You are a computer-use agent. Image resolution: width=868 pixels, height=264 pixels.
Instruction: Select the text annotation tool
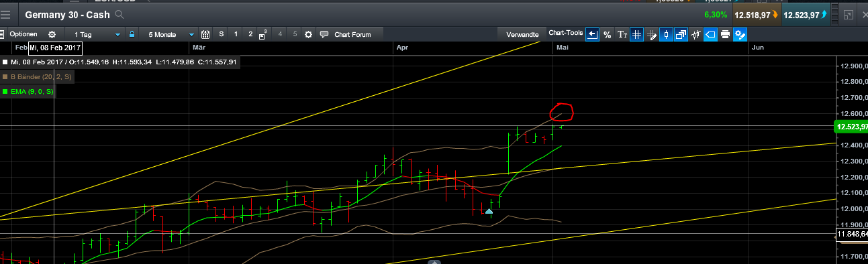click(622, 34)
